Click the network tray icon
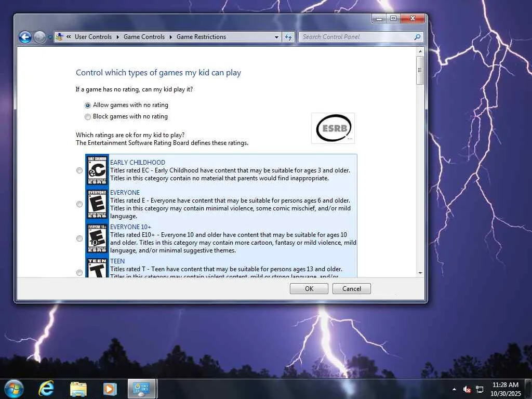Screen dimensions: 532x399 pos(480,389)
